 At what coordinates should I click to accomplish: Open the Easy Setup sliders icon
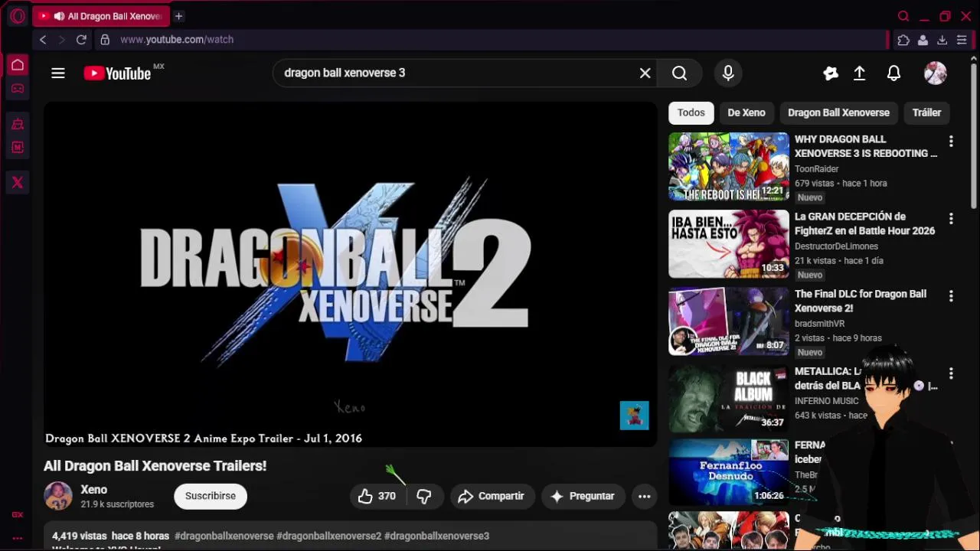962,40
